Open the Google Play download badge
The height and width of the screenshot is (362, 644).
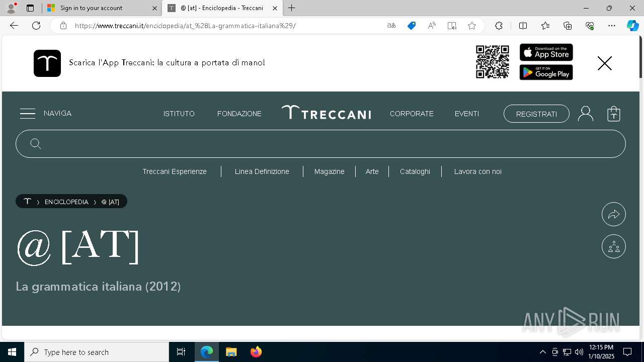[x=546, y=72]
